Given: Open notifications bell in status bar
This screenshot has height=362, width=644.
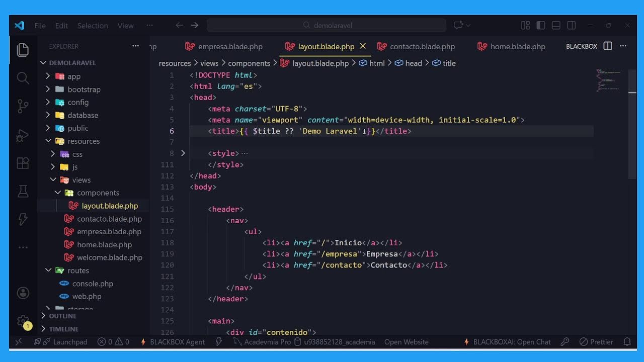Looking at the screenshot, I should click(627, 342).
